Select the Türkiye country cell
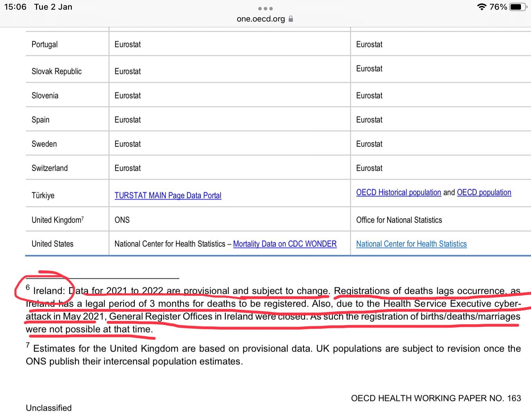The image size is (531, 420). tap(67, 193)
